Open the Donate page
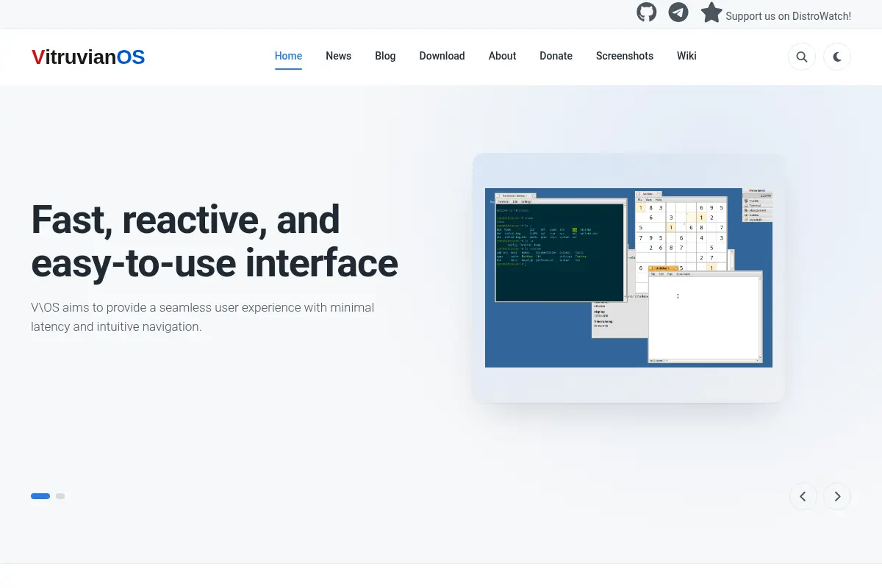The image size is (882, 588). [556, 56]
